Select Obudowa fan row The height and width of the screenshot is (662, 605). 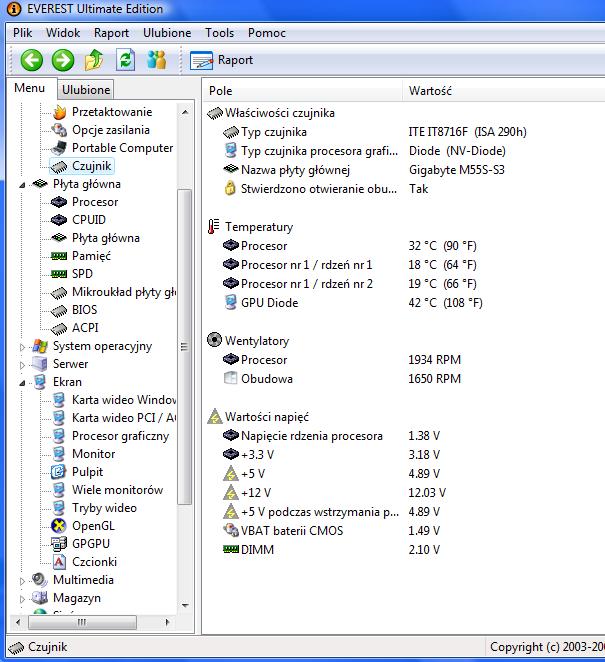[342, 379]
